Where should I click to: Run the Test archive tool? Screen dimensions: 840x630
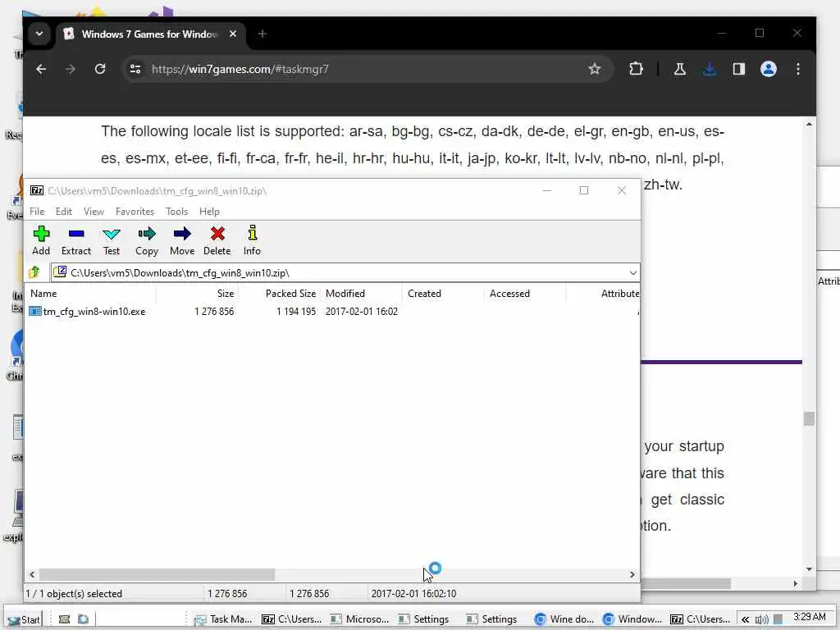click(112, 240)
